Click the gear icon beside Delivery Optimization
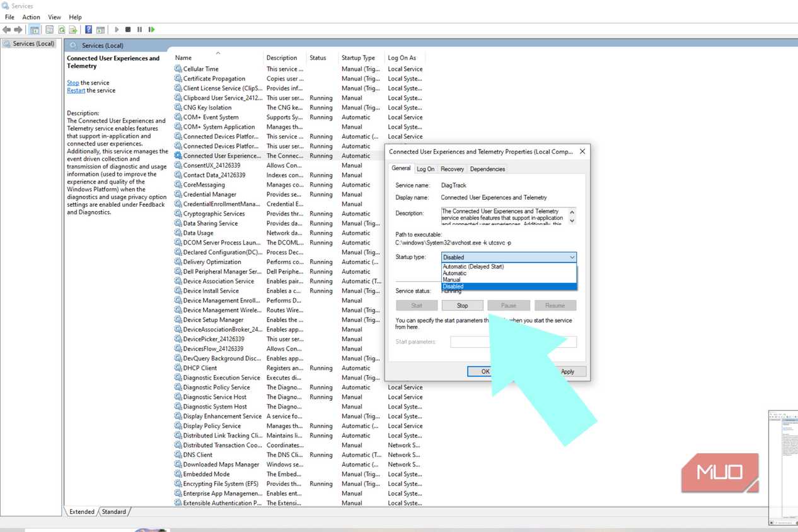 click(178, 262)
